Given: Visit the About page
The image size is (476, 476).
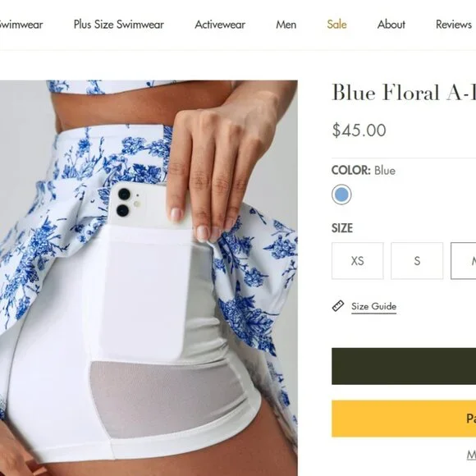Looking at the screenshot, I should click(391, 25).
